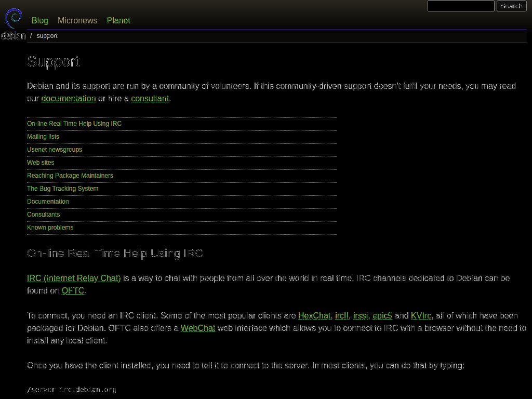Follow the documentation link in intro paragraph
532x399 pixels.
69,98
